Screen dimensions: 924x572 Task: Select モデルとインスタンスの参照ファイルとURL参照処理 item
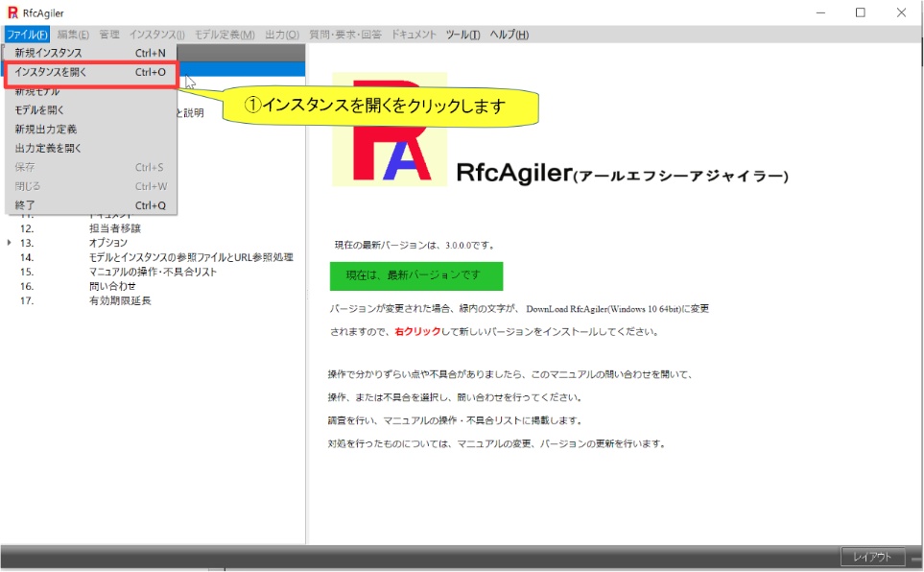click(191, 257)
